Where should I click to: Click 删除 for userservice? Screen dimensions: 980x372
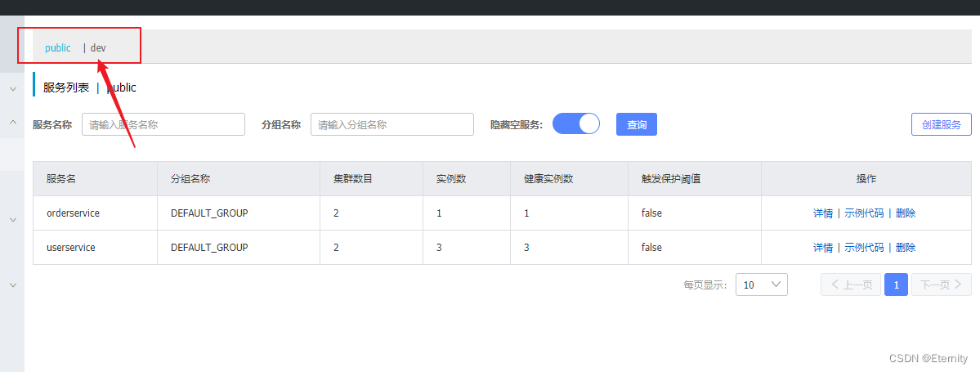click(906, 248)
